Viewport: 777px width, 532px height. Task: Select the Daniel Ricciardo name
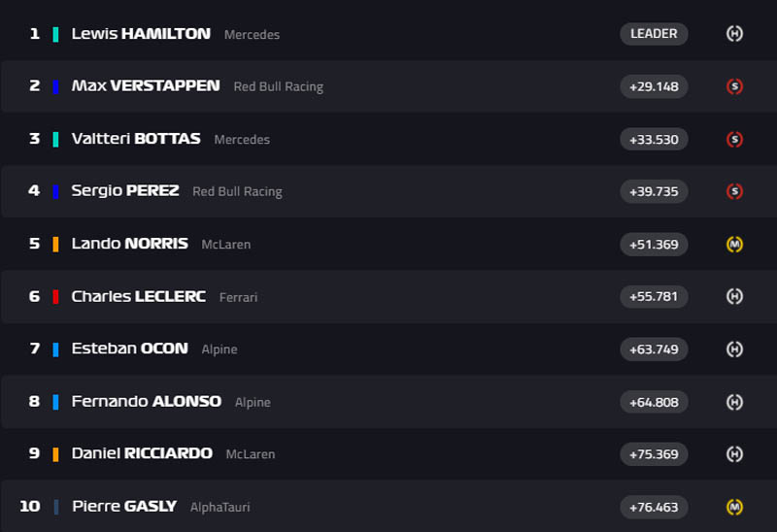(x=142, y=454)
